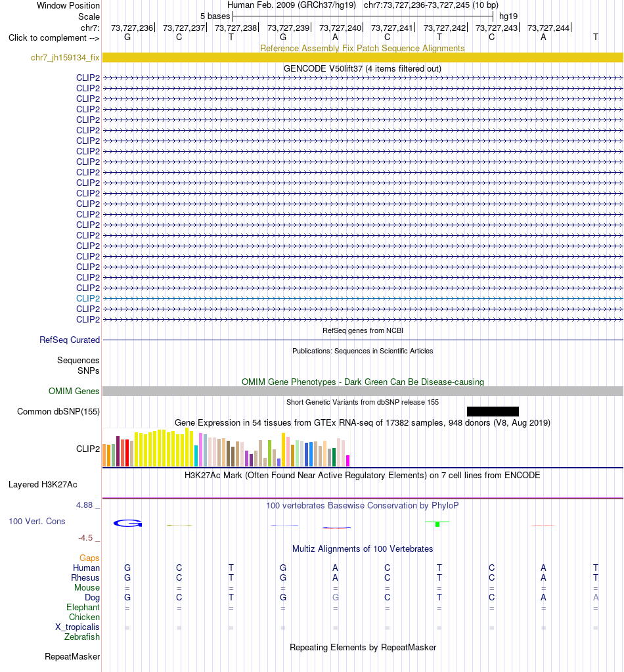Select the Mouse alignment row label
The height and width of the screenshot is (672, 624).
pos(87,587)
